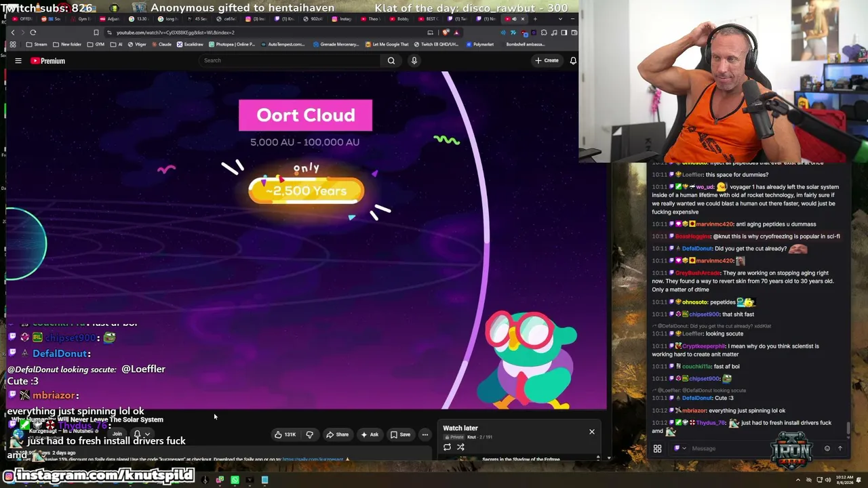This screenshot has width=868, height=488.
Task: Open the chat emoji picker
Action: pyautogui.click(x=827, y=448)
